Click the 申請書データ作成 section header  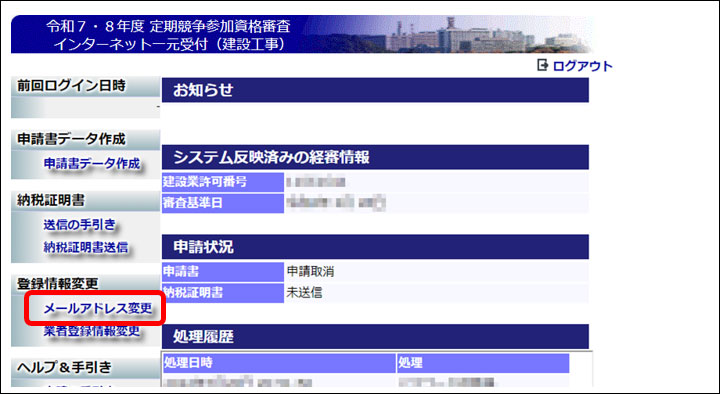(x=85, y=139)
